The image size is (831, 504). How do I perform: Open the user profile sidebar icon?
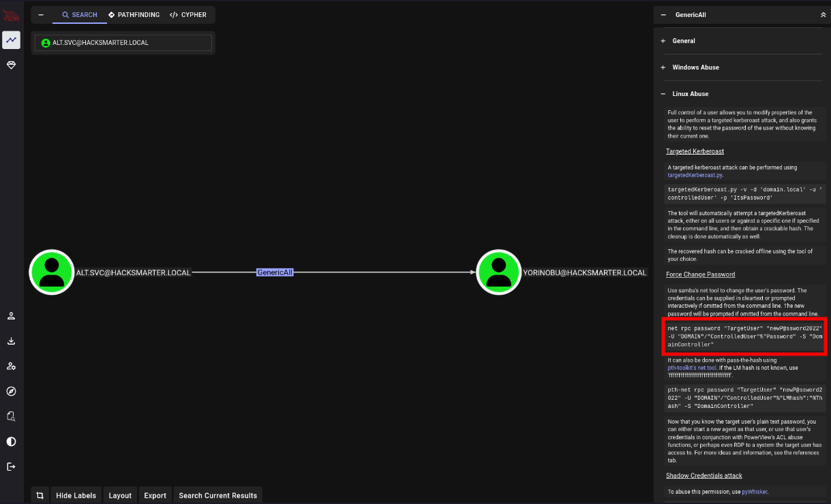(11, 316)
